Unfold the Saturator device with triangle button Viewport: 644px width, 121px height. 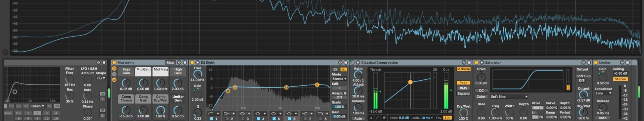(481, 63)
